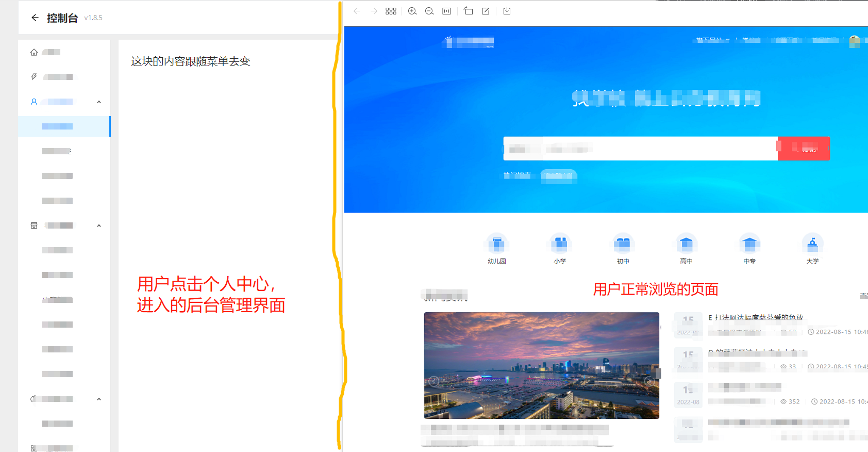Focus the website search input box
This screenshot has width=868, height=452.
click(x=640, y=149)
